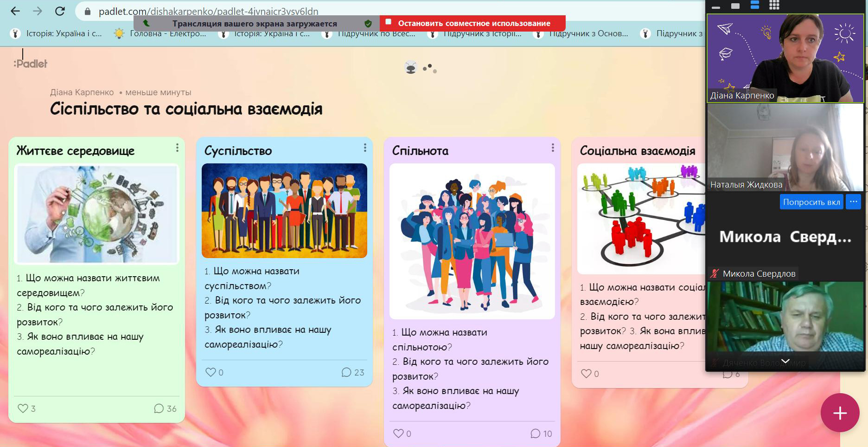Viewport: 868px width, 447px height.
Task: Click the name label 'Наталья Жидкова'
Action: tap(746, 185)
